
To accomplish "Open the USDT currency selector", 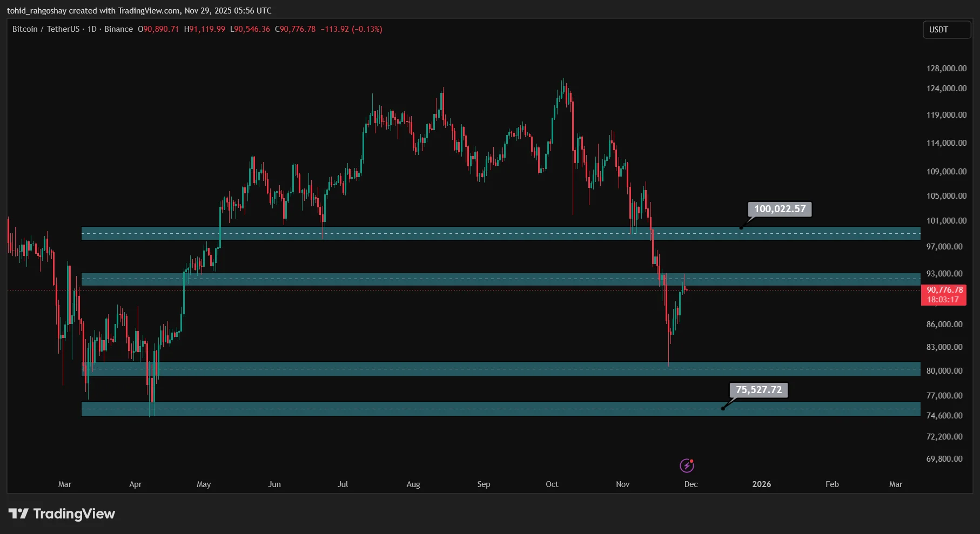I will (947, 30).
